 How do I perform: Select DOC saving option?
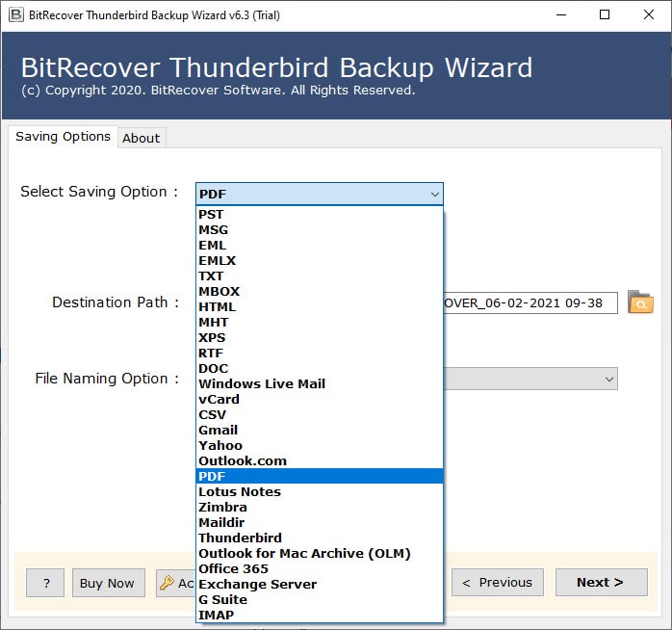pyautogui.click(x=320, y=368)
